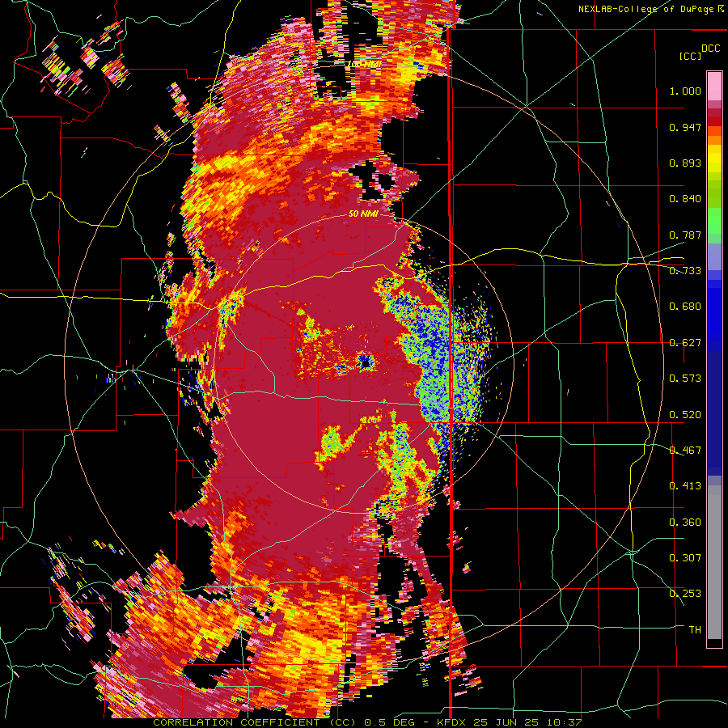Select the 0.573 legend value
The image size is (728, 728).
pos(685,379)
